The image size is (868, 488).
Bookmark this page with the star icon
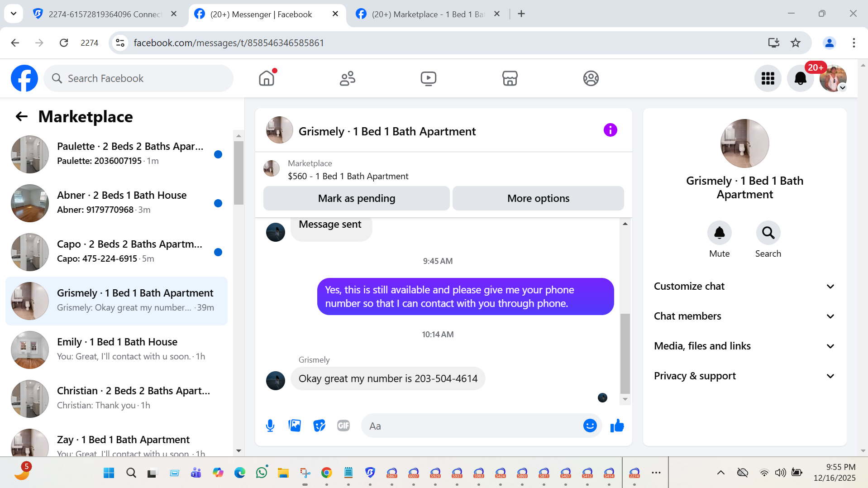point(795,43)
